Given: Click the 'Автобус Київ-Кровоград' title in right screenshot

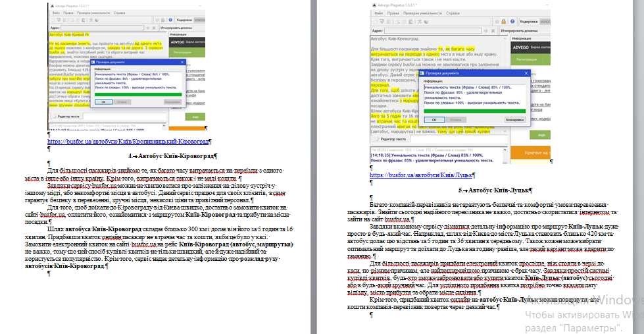Looking at the screenshot, I should (394, 38).
